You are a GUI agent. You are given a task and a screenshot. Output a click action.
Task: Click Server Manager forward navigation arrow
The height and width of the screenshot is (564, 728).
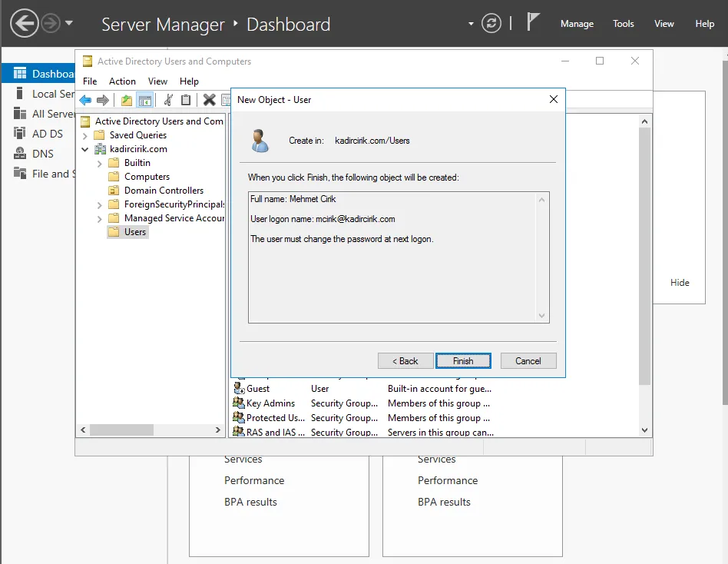pos(51,23)
